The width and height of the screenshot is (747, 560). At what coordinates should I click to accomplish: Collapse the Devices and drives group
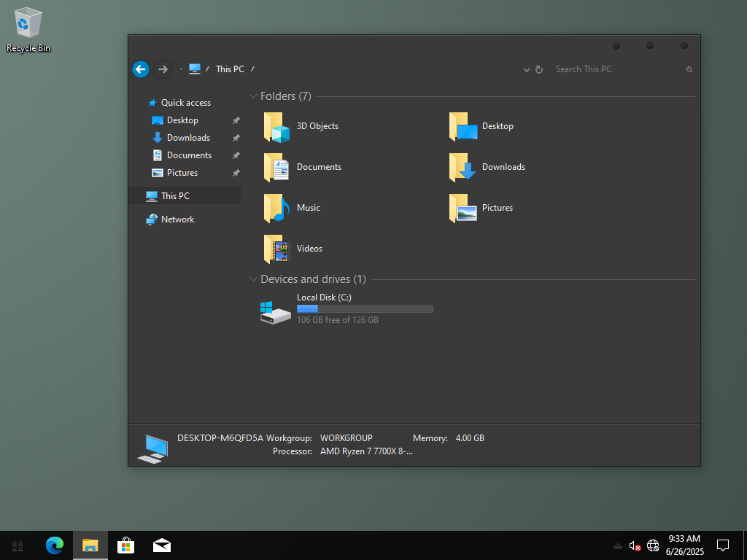(x=253, y=279)
